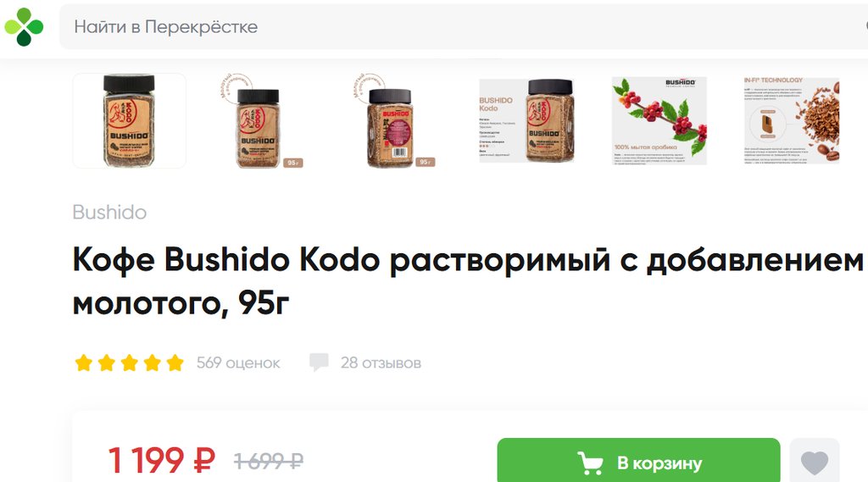Show the back-of-jar thumbnail with barcode

click(394, 120)
